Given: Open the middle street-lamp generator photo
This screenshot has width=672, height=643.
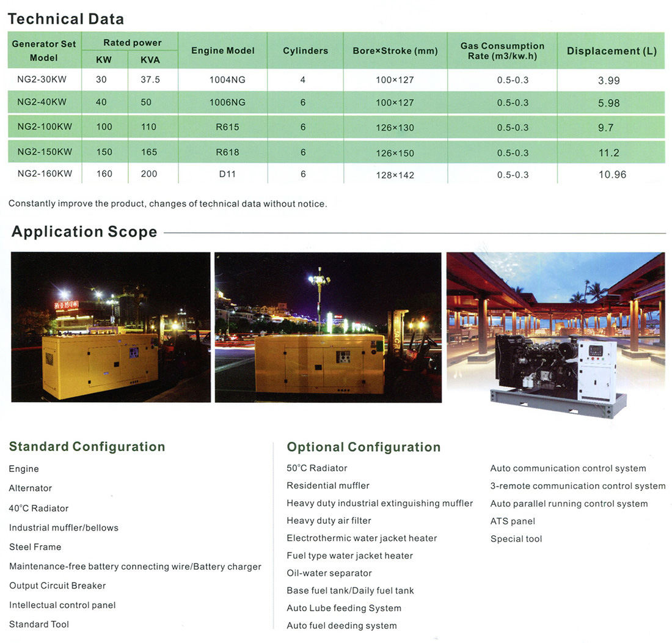Looking at the screenshot, I should click(x=328, y=327).
